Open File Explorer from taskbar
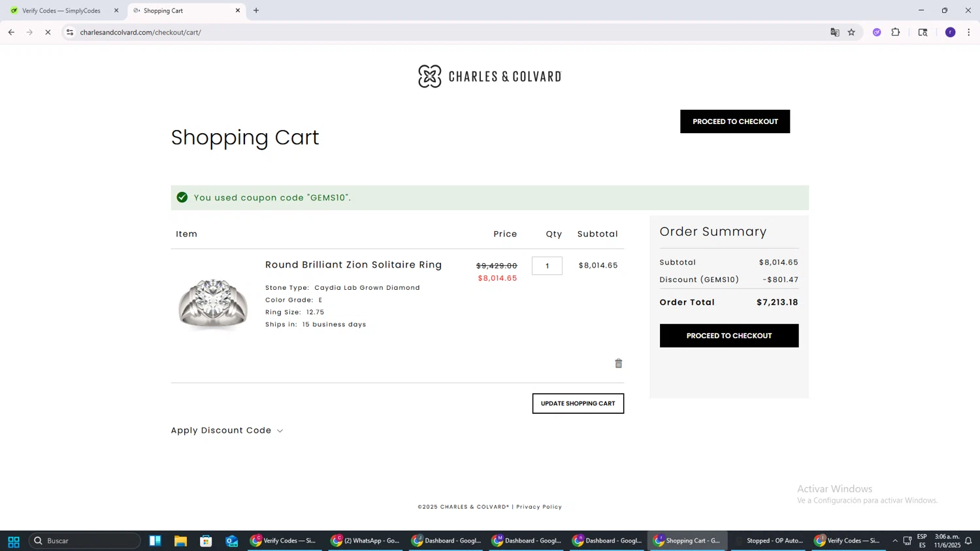 180,541
